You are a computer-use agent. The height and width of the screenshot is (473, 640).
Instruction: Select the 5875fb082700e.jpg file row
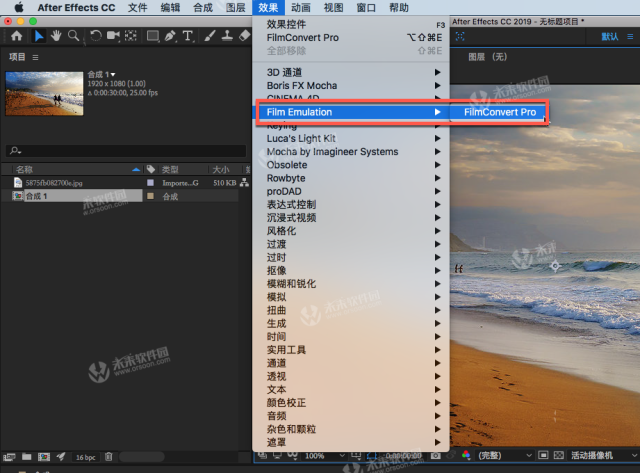point(120,182)
